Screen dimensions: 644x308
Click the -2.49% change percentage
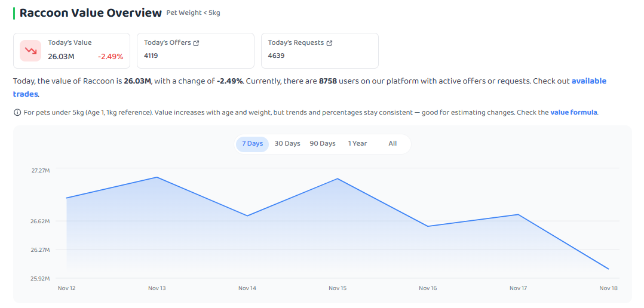[x=111, y=57]
